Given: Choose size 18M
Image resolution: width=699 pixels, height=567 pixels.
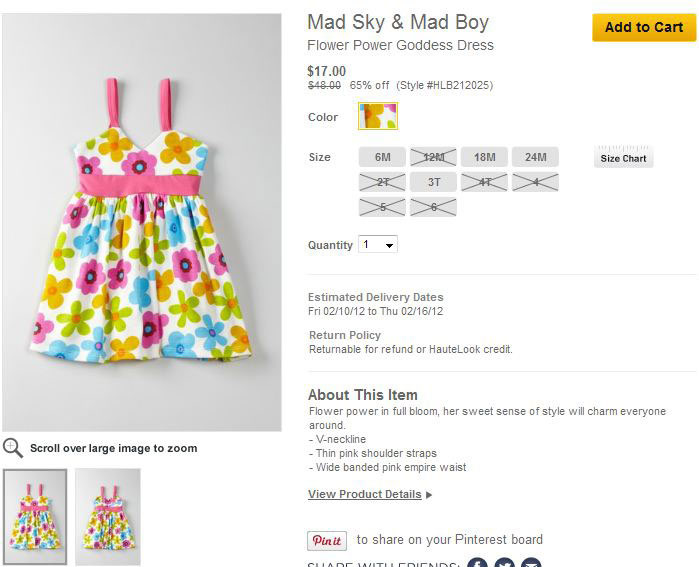Looking at the screenshot, I should point(485,157).
